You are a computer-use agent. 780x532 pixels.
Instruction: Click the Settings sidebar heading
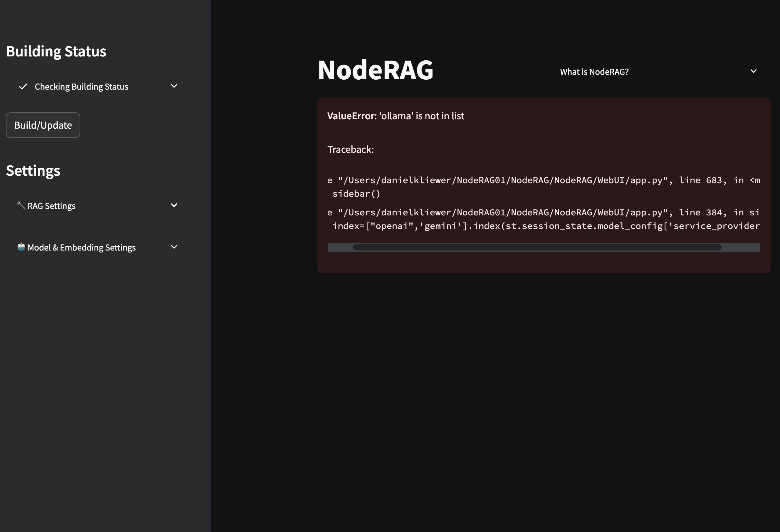tap(33, 171)
